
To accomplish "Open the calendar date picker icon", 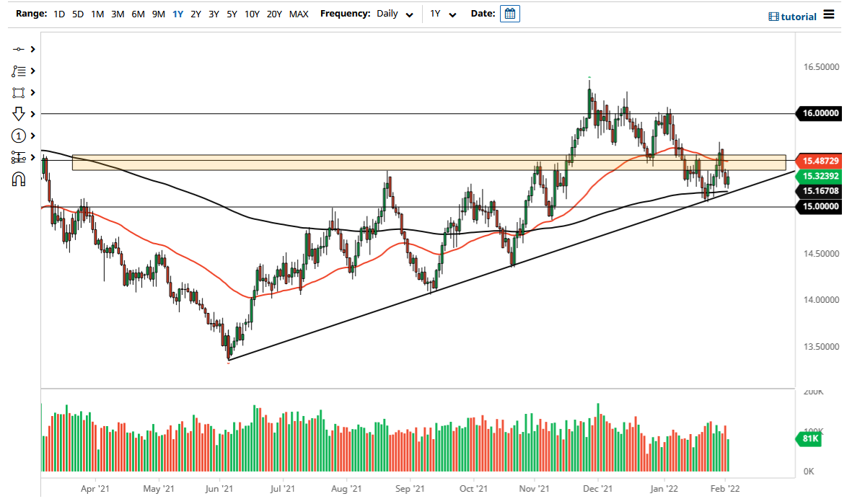I will [510, 13].
